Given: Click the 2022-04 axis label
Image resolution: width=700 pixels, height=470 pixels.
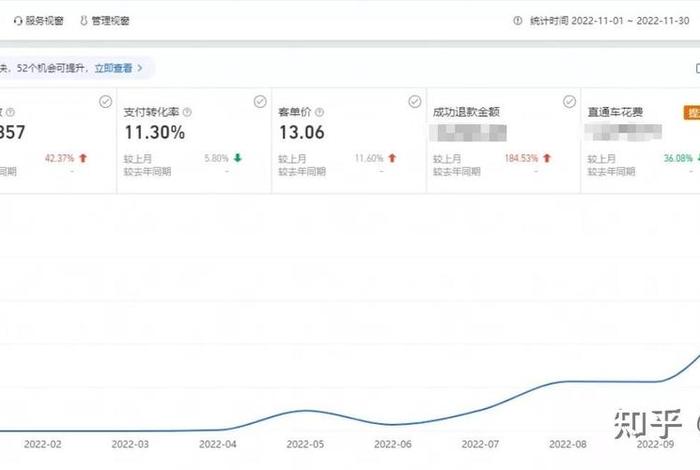Looking at the screenshot, I should pos(218,445).
